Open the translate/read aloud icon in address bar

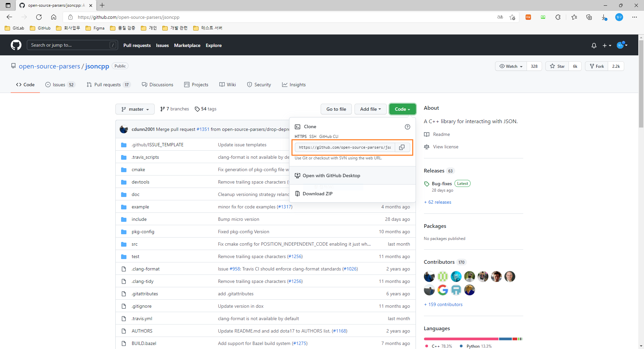pos(500,17)
